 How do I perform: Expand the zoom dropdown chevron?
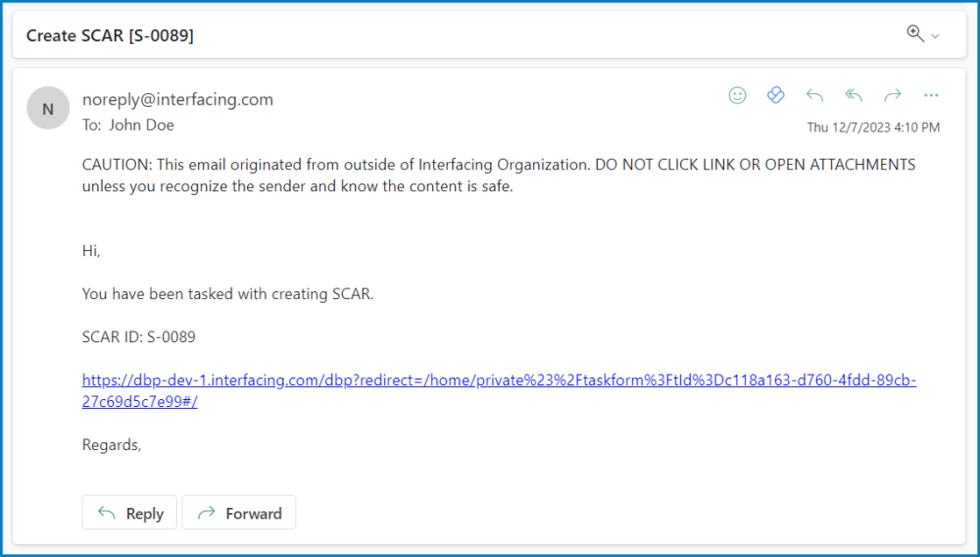(x=935, y=36)
